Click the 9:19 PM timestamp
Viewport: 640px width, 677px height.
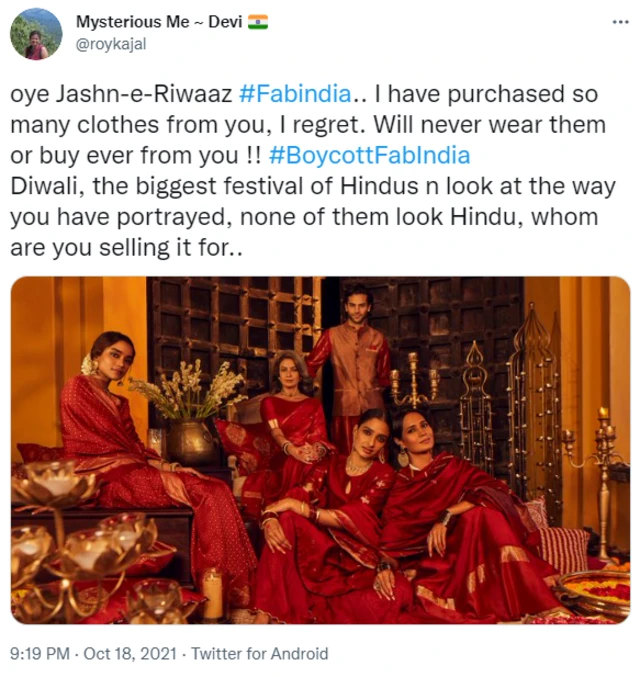(x=41, y=654)
